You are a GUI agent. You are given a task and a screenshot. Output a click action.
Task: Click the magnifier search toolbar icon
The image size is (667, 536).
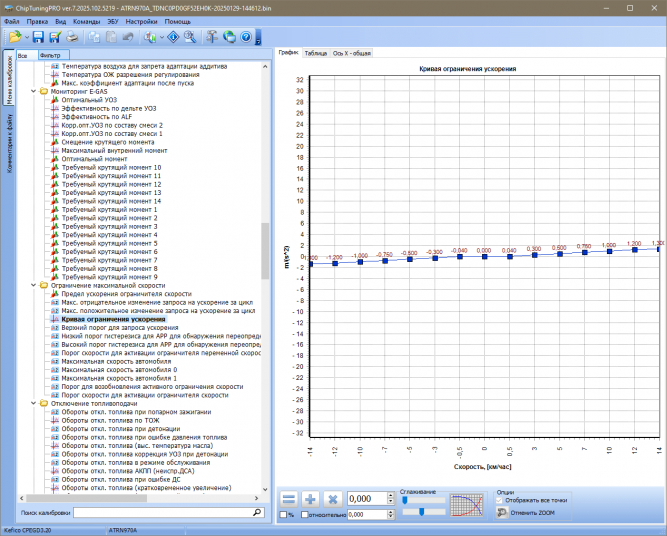(190, 37)
